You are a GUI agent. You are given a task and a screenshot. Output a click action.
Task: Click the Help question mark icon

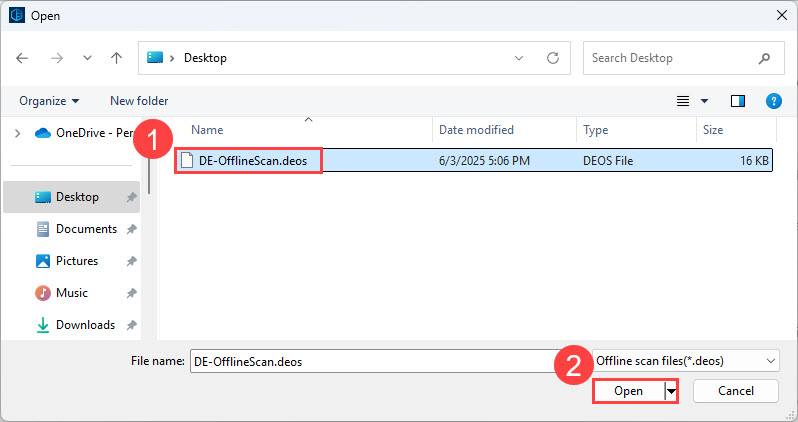[772, 101]
